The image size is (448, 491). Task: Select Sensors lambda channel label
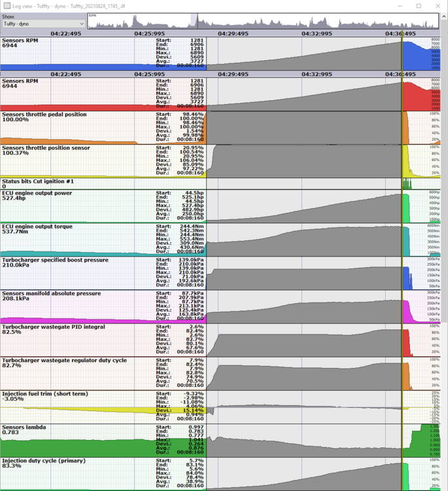tap(24, 427)
